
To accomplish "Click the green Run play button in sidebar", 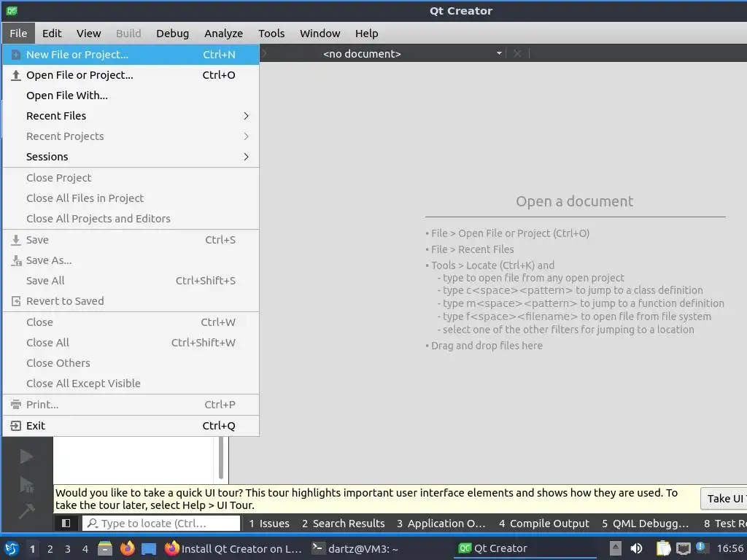I will click(x=26, y=456).
